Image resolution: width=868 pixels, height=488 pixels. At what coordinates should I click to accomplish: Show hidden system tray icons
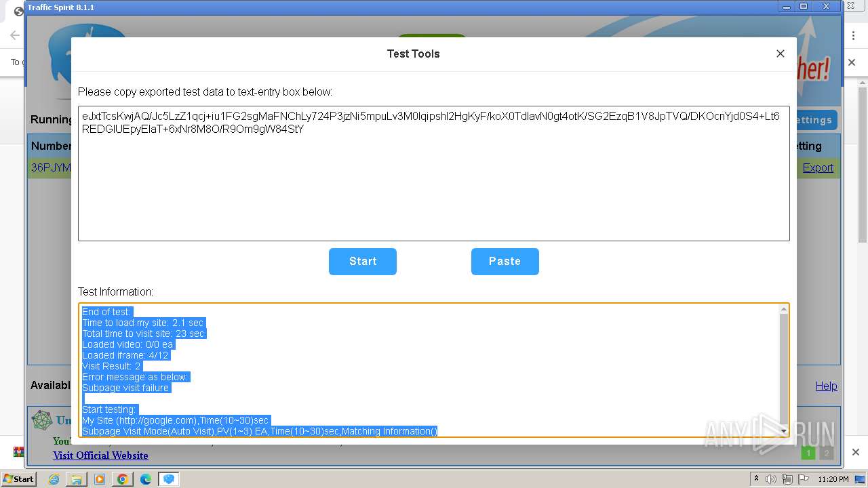pyautogui.click(x=756, y=479)
